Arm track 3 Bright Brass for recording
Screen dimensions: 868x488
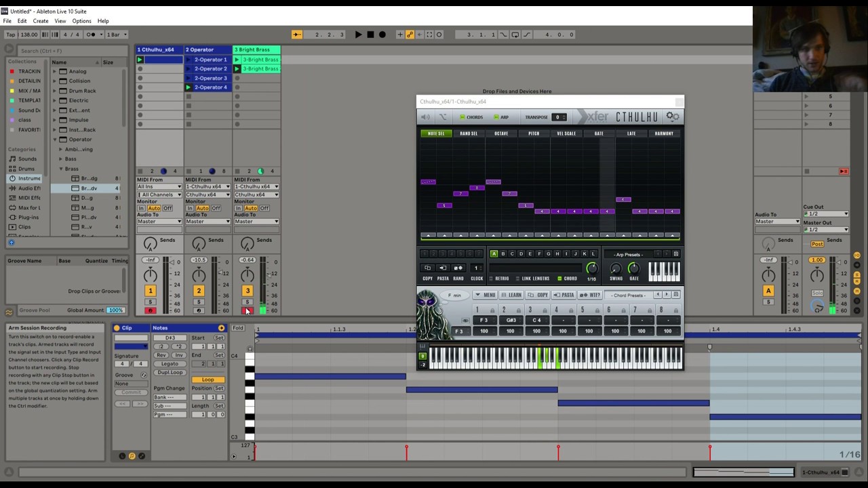(x=247, y=311)
